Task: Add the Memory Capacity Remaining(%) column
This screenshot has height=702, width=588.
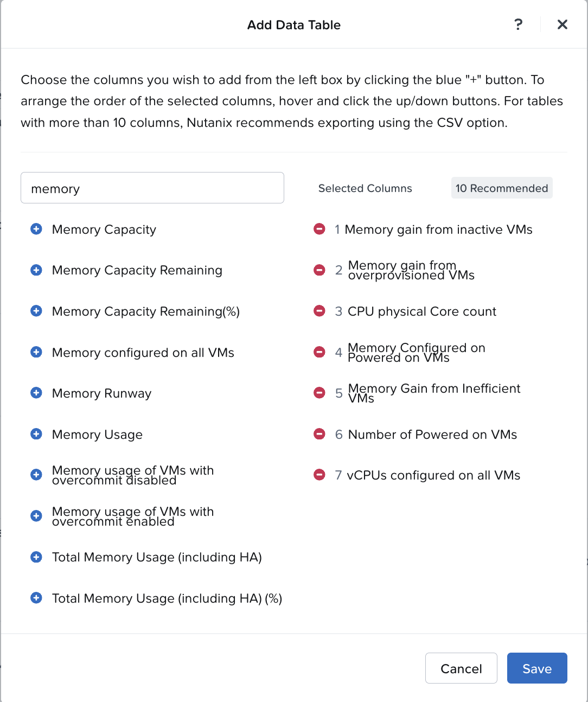Action: (x=36, y=311)
